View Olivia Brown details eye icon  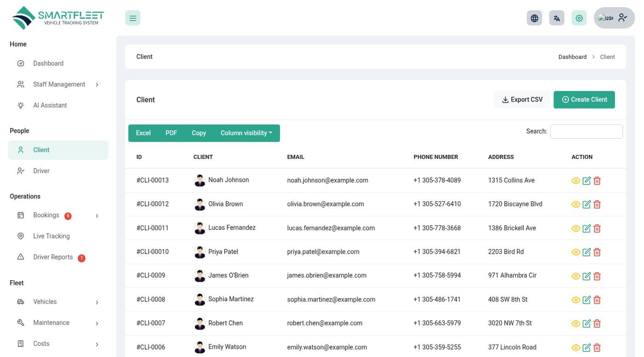coord(576,204)
